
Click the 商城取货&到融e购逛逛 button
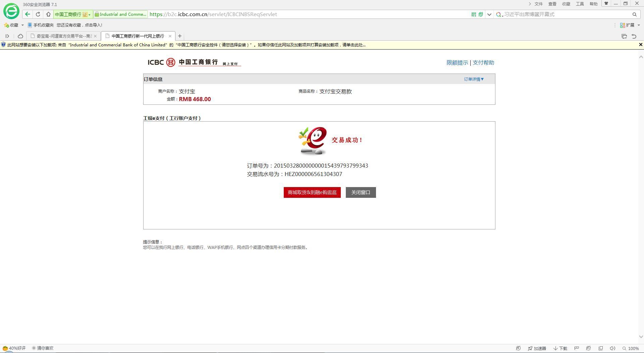click(312, 192)
